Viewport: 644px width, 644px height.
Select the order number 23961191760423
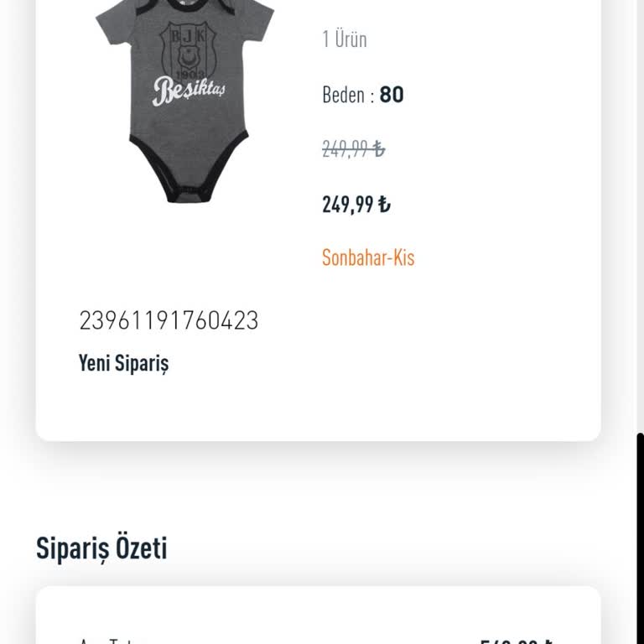pyautogui.click(x=169, y=320)
